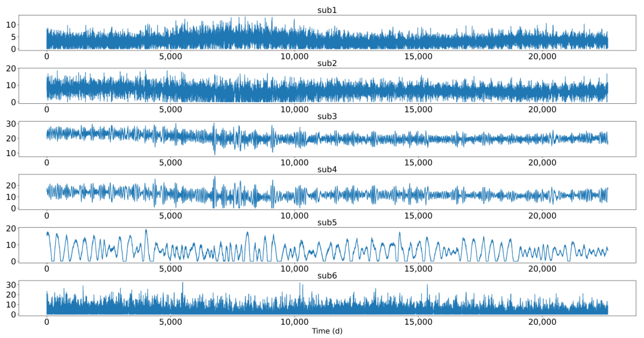Click the y-axis tick 10 of sub1

11,25
